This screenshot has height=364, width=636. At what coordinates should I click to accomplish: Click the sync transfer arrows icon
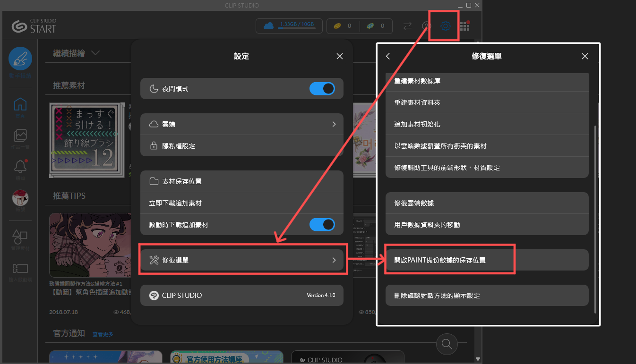pos(407,26)
